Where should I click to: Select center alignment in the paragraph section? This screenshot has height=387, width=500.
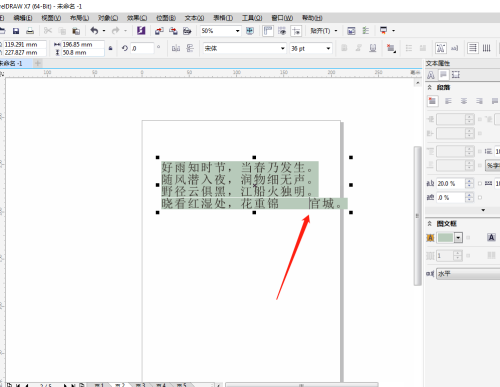coord(464,101)
